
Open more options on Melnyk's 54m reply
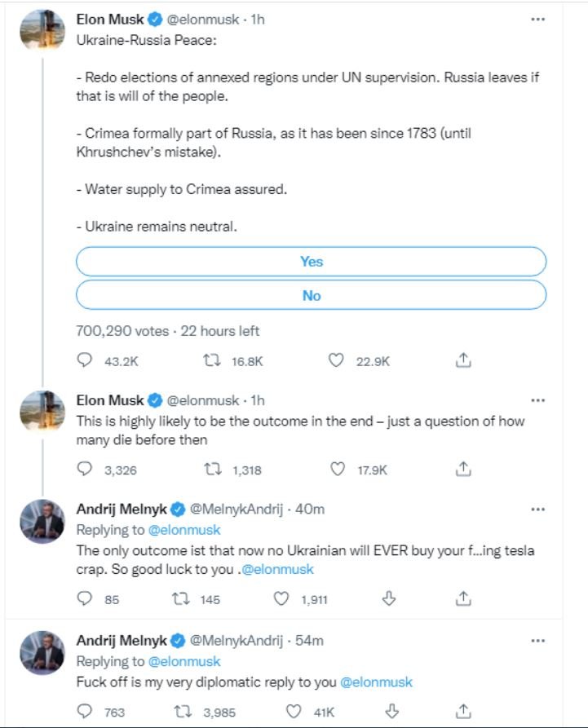pos(537,640)
